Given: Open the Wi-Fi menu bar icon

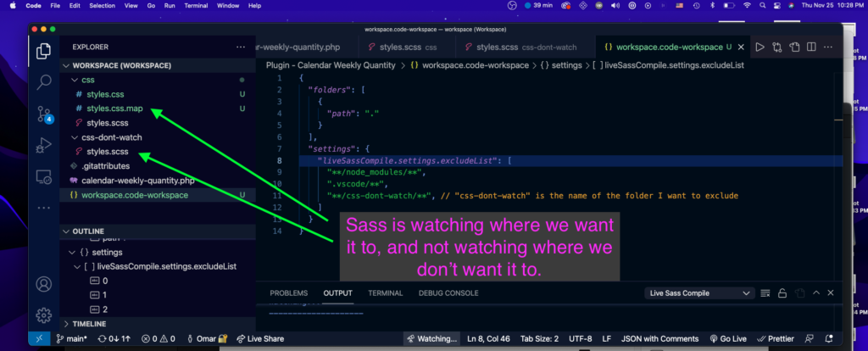Looking at the screenshot, I should pyautogui.click(x=746, y=6).
